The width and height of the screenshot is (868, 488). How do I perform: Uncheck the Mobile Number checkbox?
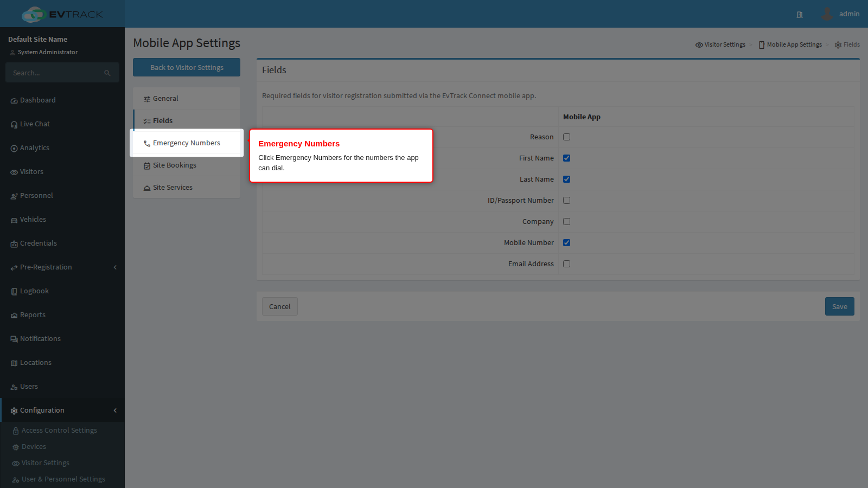pyautogui.click(x=566, y=243)
